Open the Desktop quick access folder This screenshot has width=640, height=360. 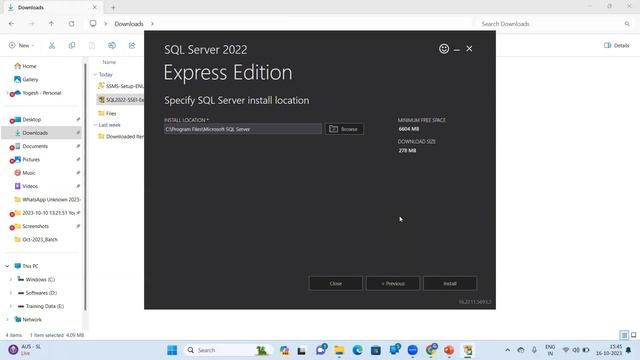click(31, 119)
